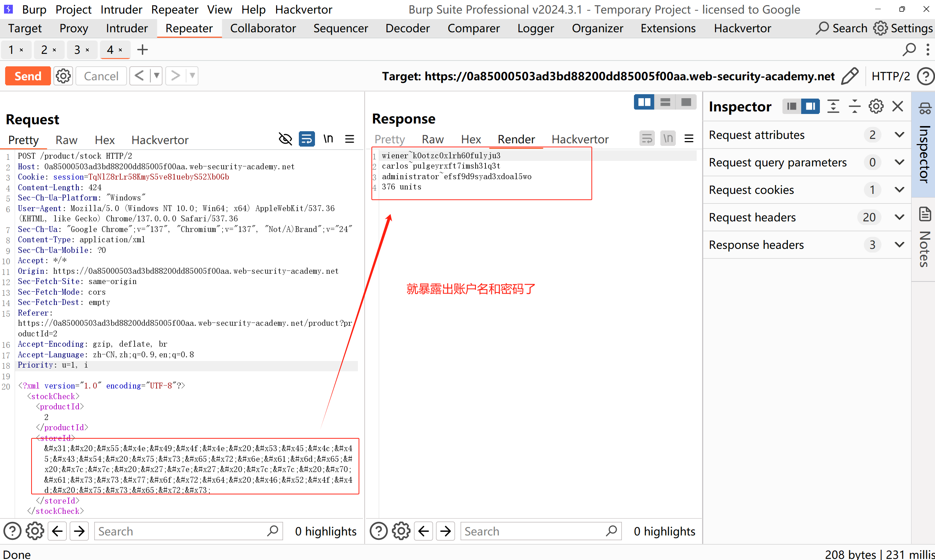The height and width of the screenshot is (560, 935).
Task: Close the Inspector panel
Action: 898,106
